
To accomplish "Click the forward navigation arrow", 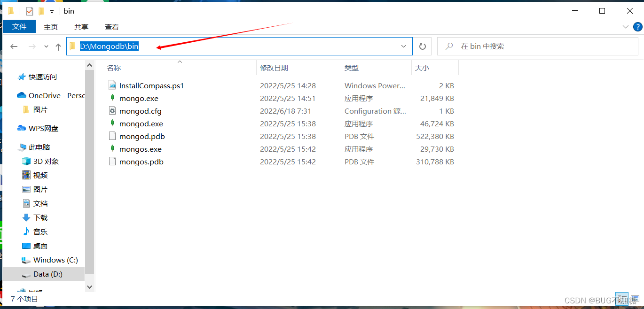I will [32, 46].
